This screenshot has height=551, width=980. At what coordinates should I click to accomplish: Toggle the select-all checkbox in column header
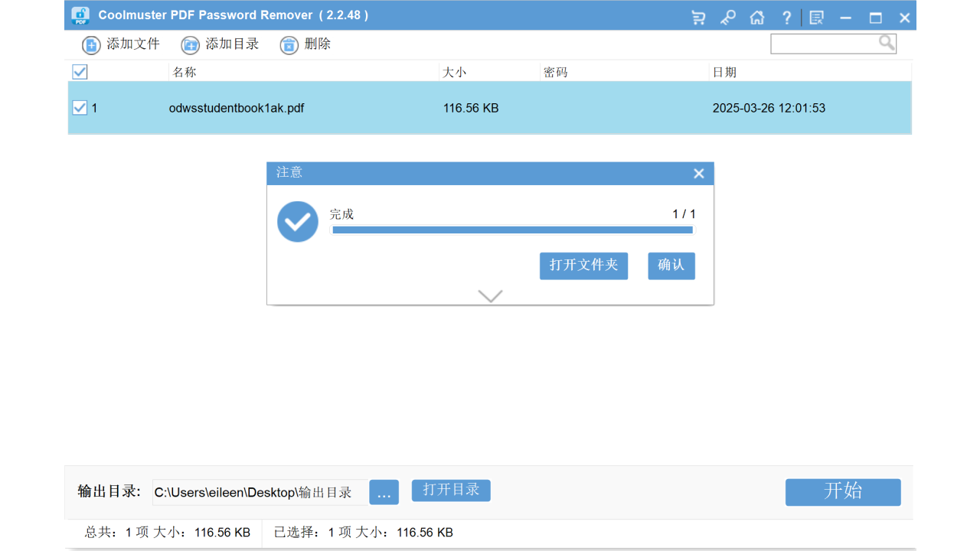tap(80, 71)
